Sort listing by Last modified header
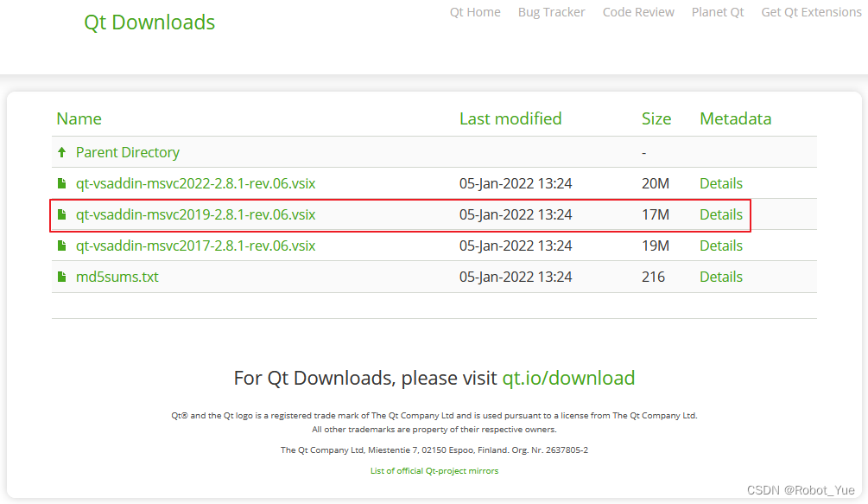868x504 pixels. coord(510,118)
